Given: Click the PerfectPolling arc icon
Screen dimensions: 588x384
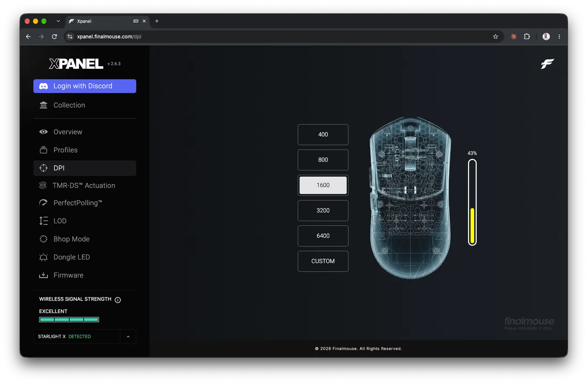Looking at the screenshot, I should click(43, 203).
